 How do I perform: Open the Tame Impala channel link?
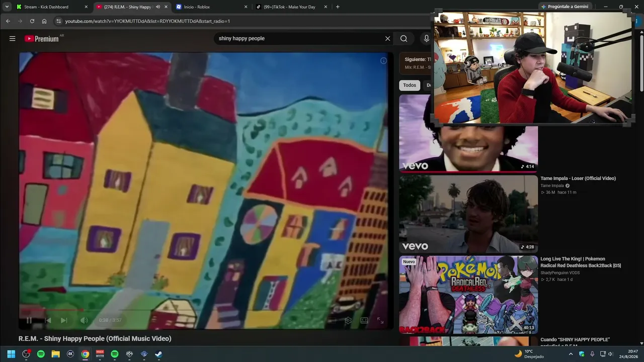(x=552, y=186)
